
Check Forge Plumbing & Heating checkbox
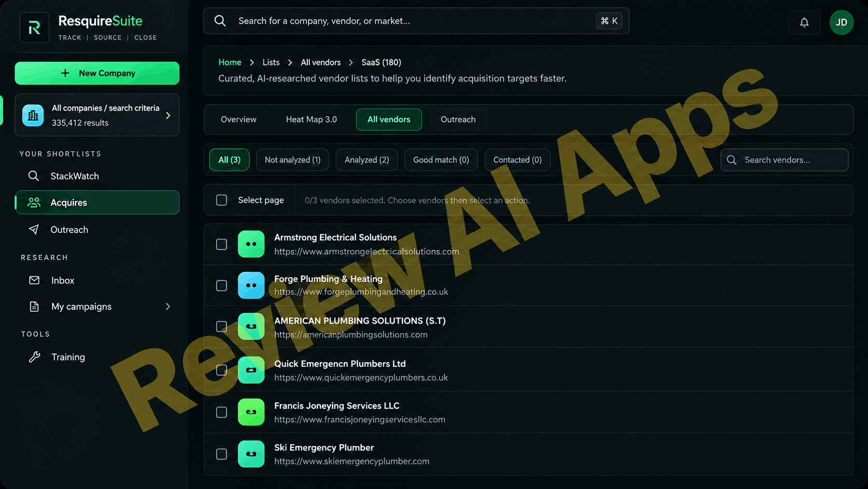(x=222, y=286)
